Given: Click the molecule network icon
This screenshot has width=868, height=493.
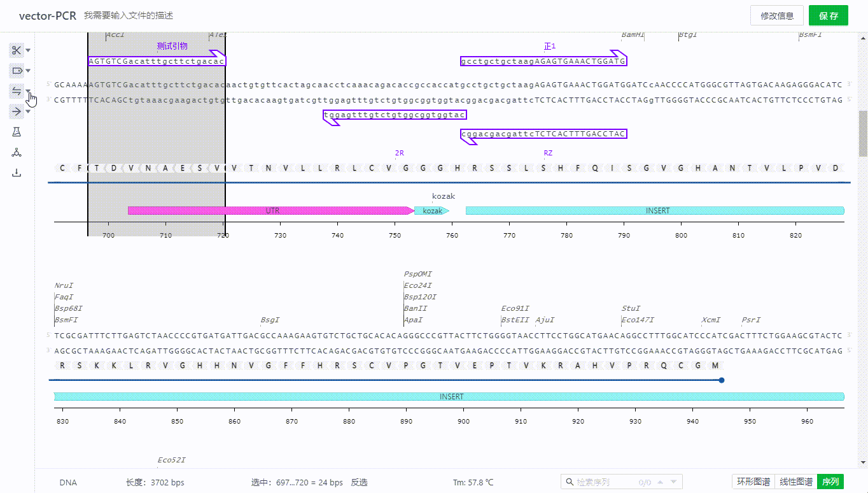Looking at the screenshot, I should click(x=17, y=152).
